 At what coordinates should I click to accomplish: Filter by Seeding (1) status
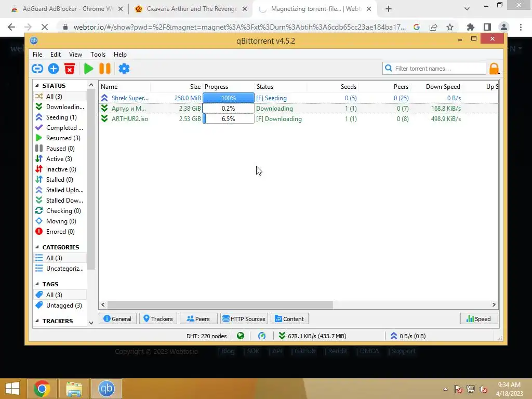(x=60, y=117)
